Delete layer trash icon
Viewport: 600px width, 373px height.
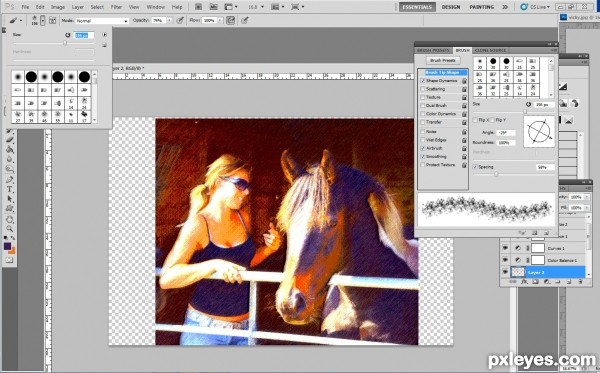point(580,282)
